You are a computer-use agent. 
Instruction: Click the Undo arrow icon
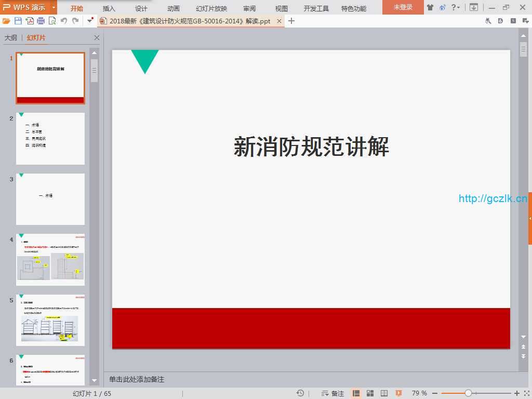[64, 21]
